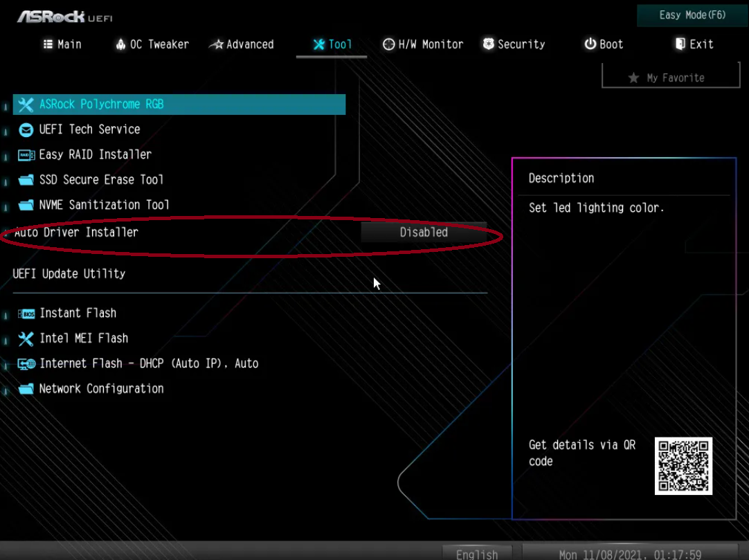Image resolution: width=749 pixels, height=560 pixels.
Task: Select ASRock Polychrome RGB entry
Action: click(x=179, y=105)
